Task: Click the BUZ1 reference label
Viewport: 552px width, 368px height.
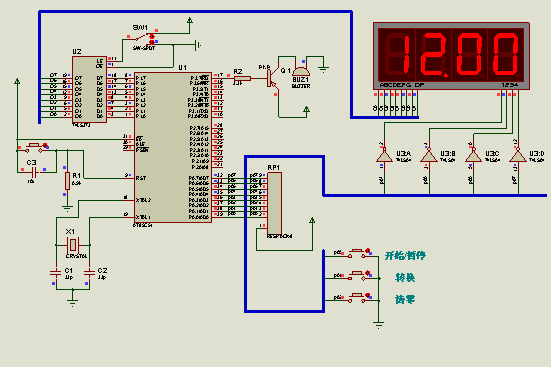Action: [x=300, y=80]
